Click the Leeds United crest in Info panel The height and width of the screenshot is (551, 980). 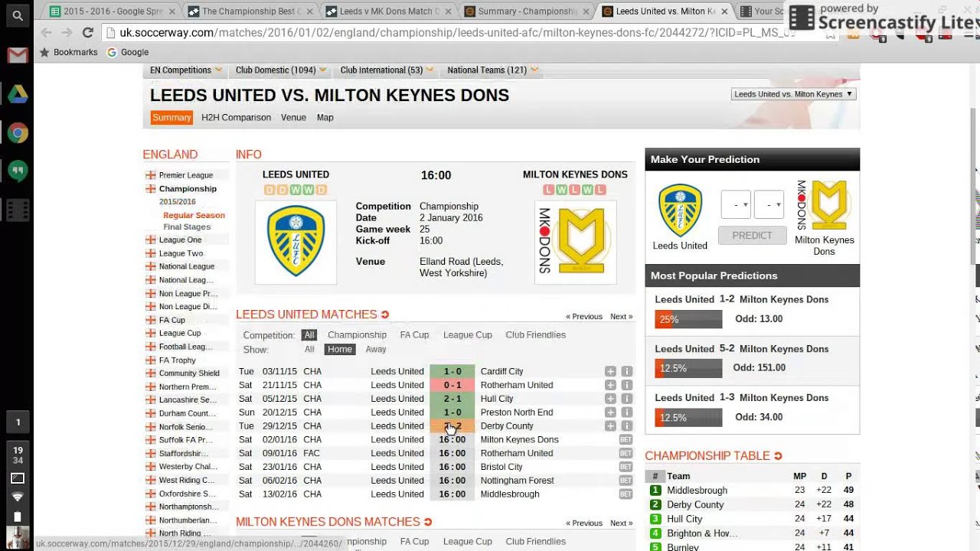296,241
